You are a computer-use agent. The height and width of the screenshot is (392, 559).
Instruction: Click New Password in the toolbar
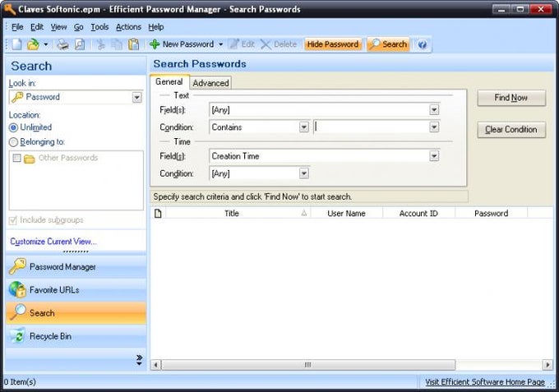click(x=182, y=44)
